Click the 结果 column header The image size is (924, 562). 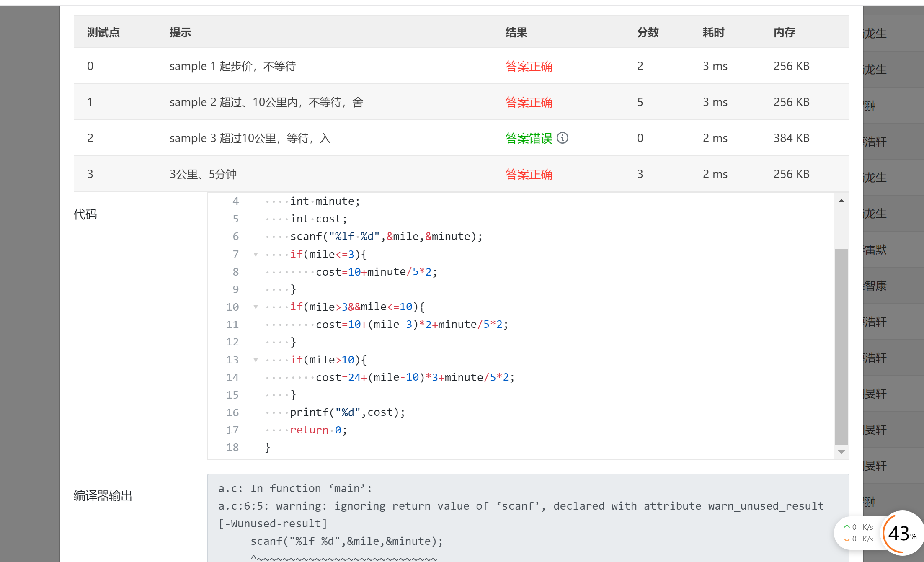click(x=516, y=32)
